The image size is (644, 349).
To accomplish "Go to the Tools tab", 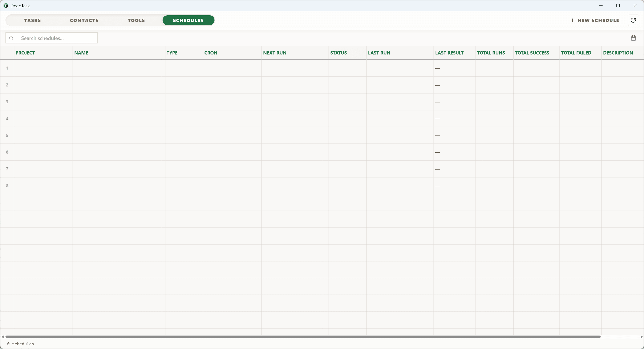I will [x=136, y=20].
